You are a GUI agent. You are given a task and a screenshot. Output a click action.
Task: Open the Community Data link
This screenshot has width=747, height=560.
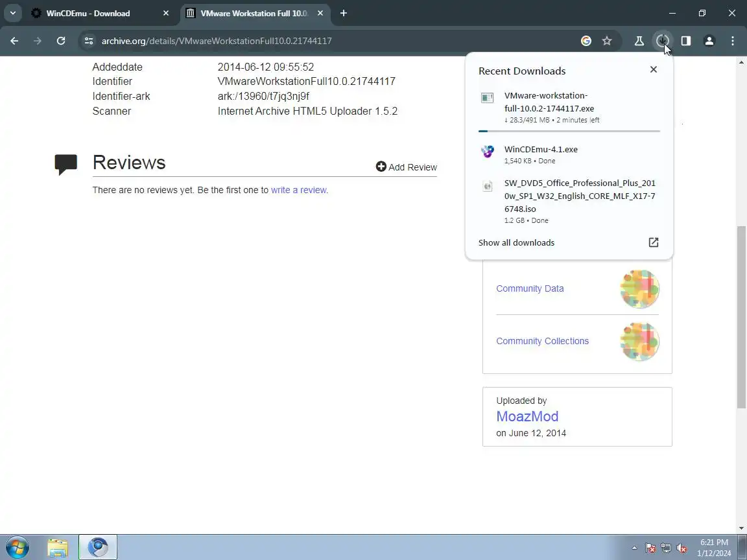pos(530,288)
